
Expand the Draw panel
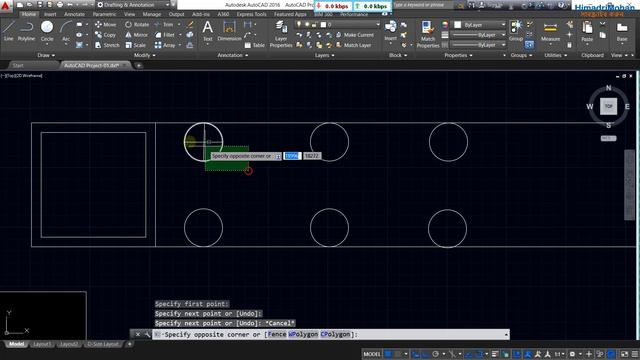(x=46, y=55)
